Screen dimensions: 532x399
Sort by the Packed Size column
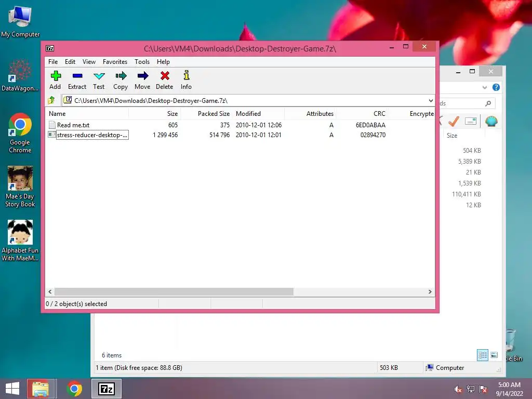(x=207, y=113)
